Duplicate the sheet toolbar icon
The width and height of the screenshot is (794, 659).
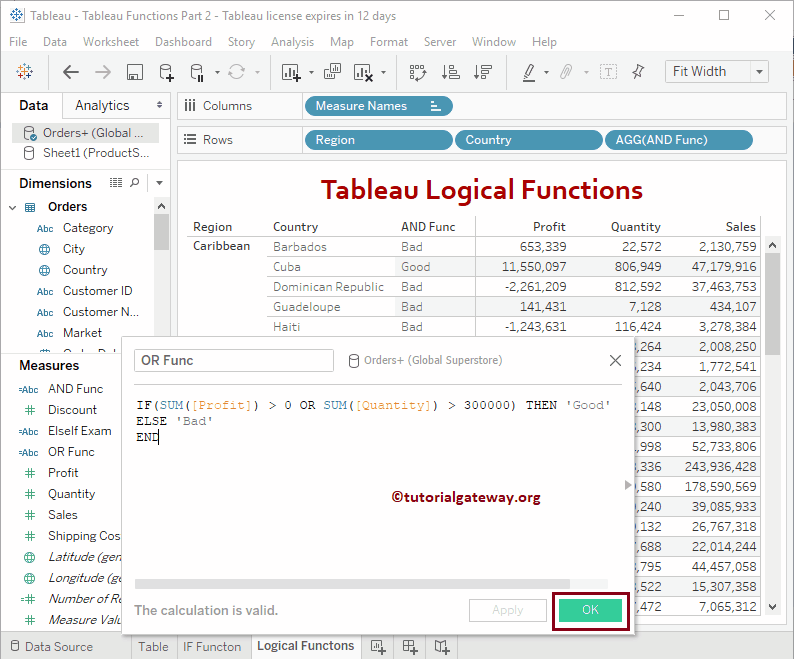click(x=332, y=71)
